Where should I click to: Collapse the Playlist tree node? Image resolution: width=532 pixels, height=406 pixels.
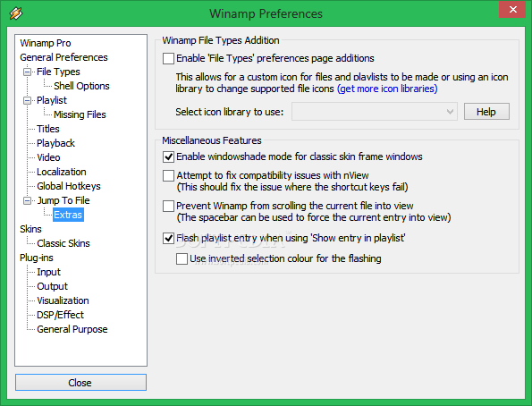point(27,100)
